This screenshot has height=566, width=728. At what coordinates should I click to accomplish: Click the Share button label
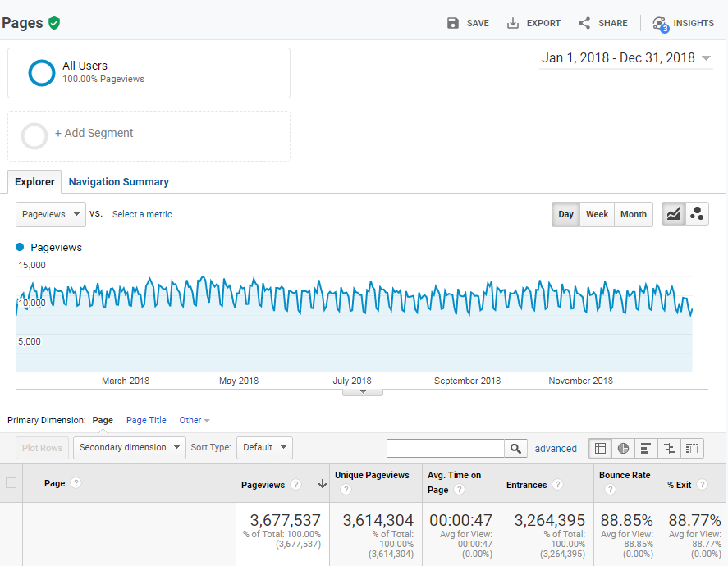coord(613,23)
